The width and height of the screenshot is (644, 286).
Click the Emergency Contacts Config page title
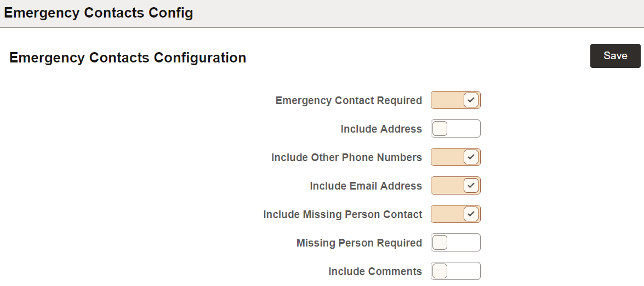(99, 13)
